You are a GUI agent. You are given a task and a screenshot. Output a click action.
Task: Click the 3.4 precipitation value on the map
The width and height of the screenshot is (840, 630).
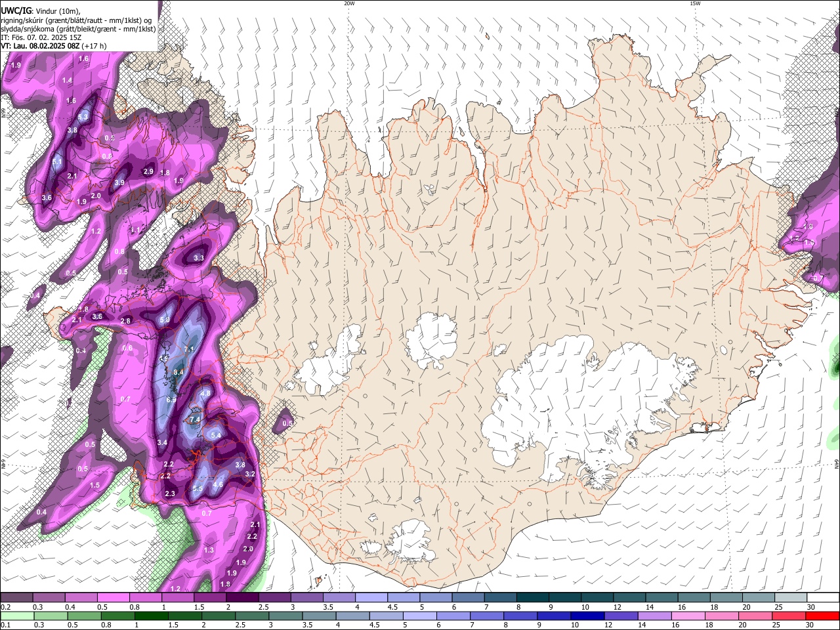pyautogui.click(x=162, y=443)
